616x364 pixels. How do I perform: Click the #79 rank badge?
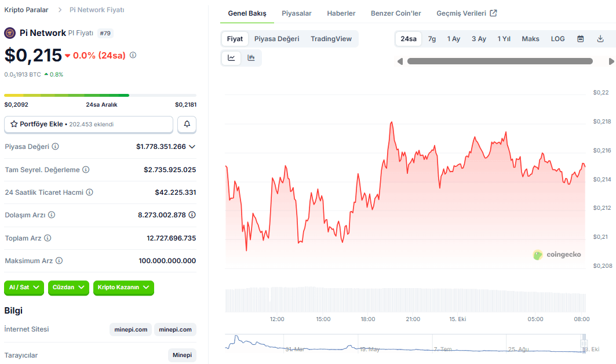(x=105, y=34)
